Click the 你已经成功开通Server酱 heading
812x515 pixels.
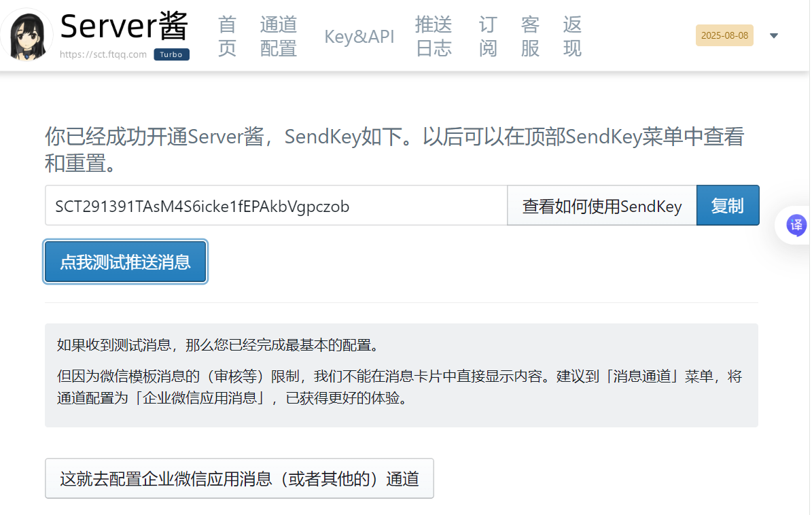click(x=395, y=149)
